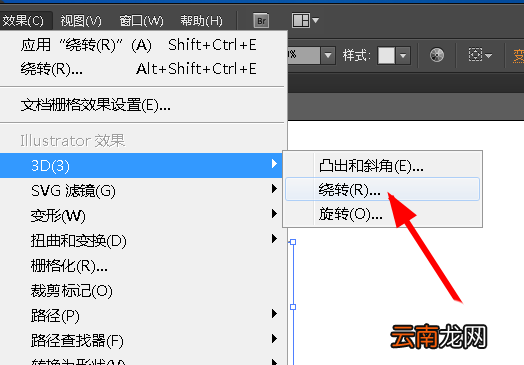This screenshot has height=365, width=524.
Task: Expand the 扭曲和变换(D) submenu
Action: (143, 240)
